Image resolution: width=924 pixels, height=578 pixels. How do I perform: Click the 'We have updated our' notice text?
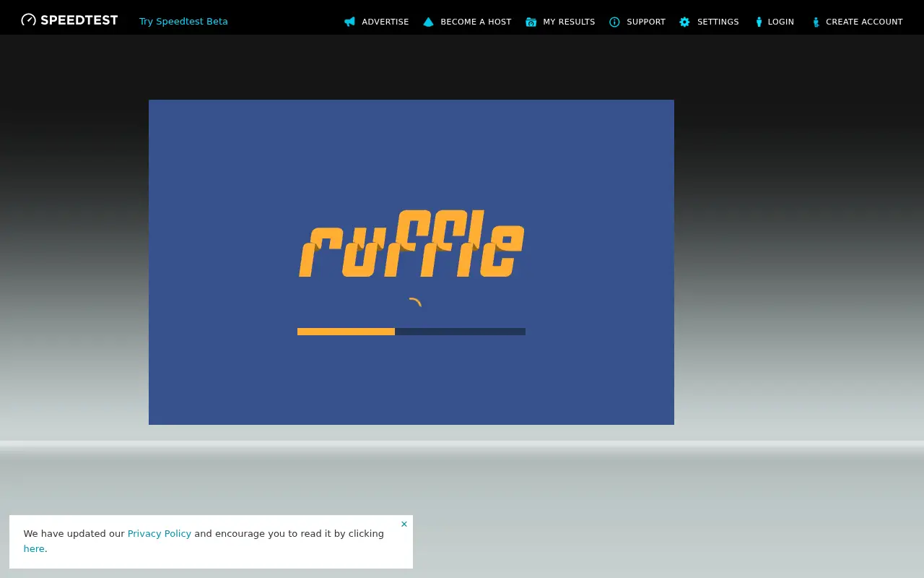point(74,533)
